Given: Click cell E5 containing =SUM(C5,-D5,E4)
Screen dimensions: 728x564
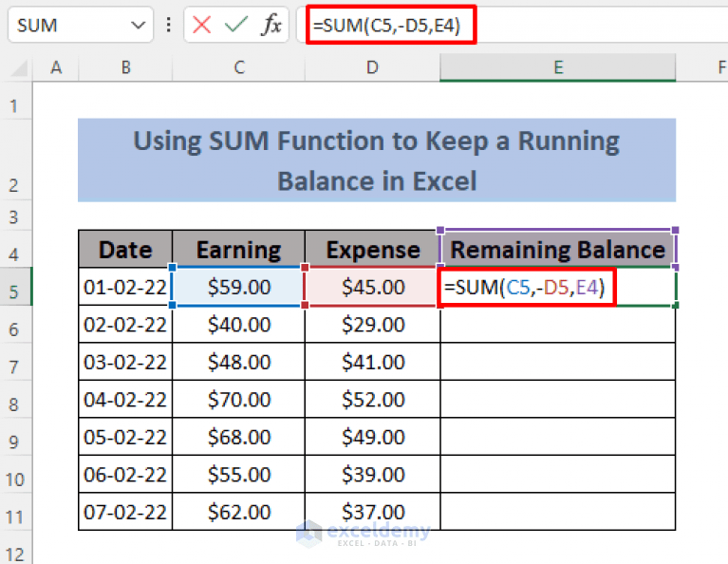Looking at the screenshot, I should pos(558,287).
